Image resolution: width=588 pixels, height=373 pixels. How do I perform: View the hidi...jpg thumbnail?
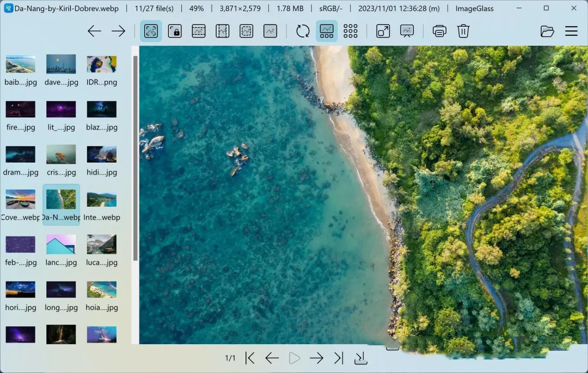point(102,160)
